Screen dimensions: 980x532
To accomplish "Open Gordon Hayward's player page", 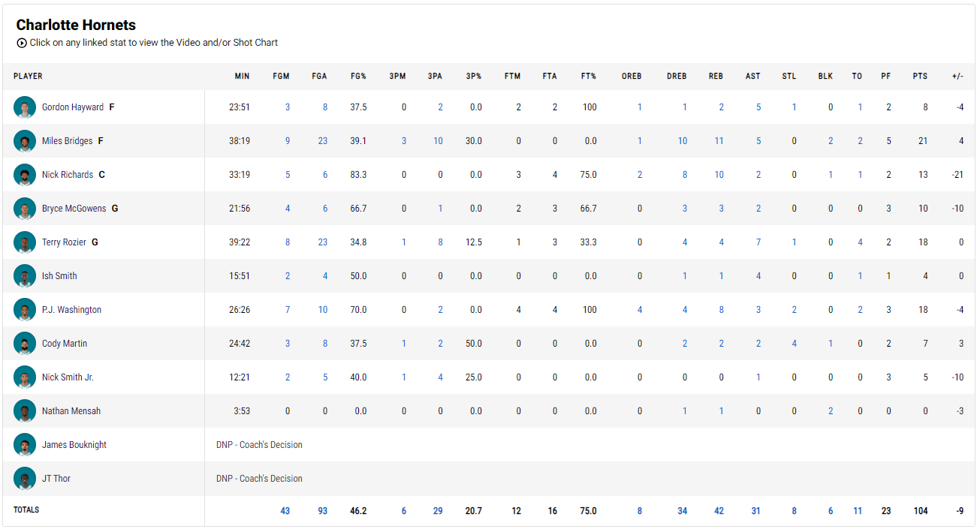I will [73, 107].
